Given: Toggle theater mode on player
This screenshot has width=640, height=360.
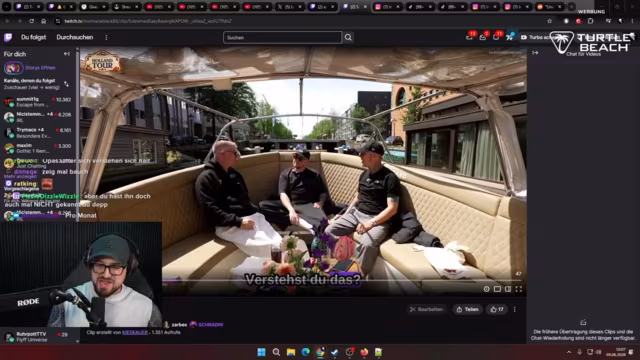Looking at the screenshot, I should [508, 289].
